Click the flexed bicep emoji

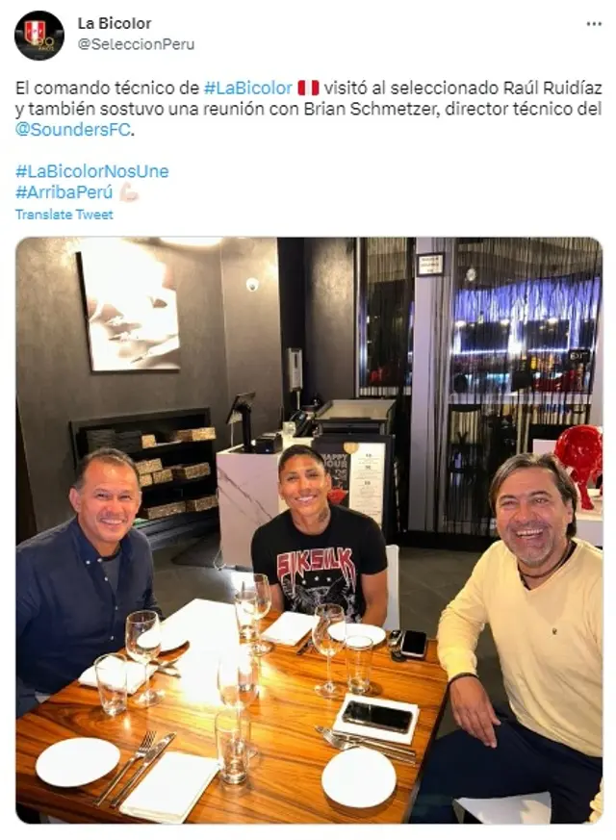(x=129, y=191)
